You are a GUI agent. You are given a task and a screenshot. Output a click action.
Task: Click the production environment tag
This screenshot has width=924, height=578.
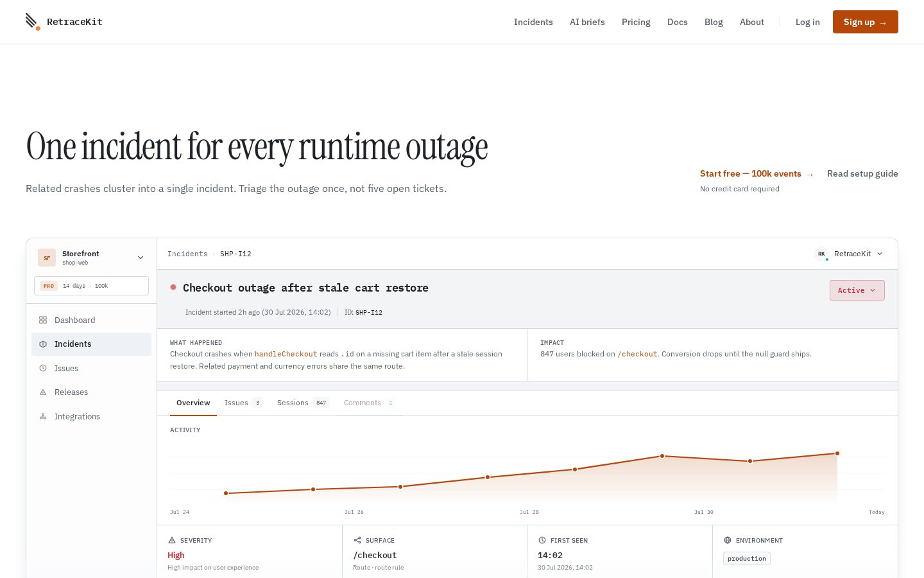click(x=747, y=559)
